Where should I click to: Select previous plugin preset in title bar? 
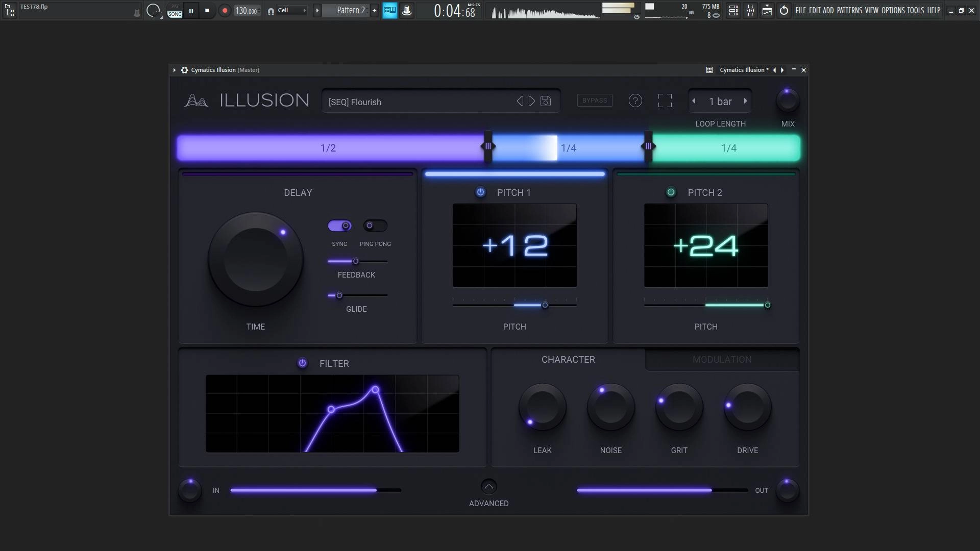click(774, 70)
